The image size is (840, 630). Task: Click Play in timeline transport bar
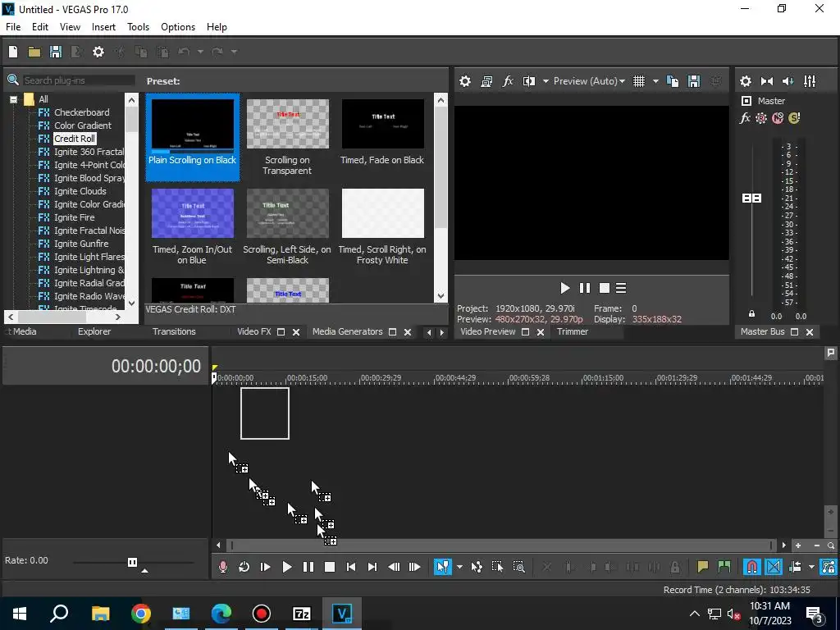[286, 567]
